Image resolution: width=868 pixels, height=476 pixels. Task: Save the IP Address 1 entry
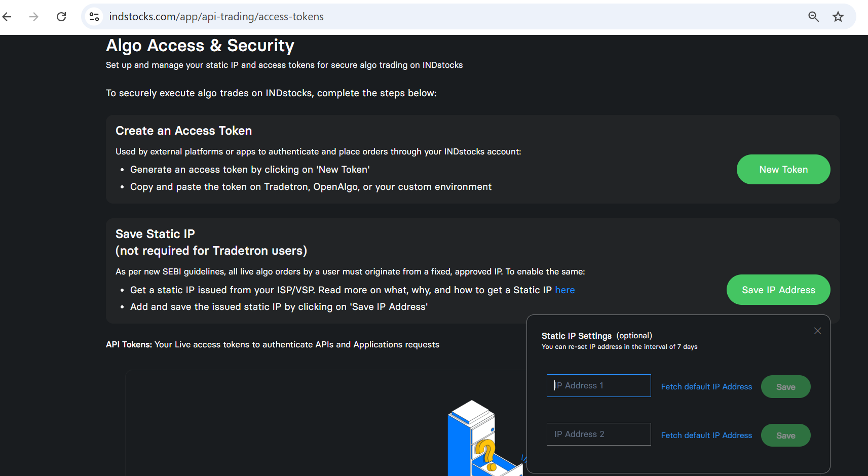tap(786, 387)
